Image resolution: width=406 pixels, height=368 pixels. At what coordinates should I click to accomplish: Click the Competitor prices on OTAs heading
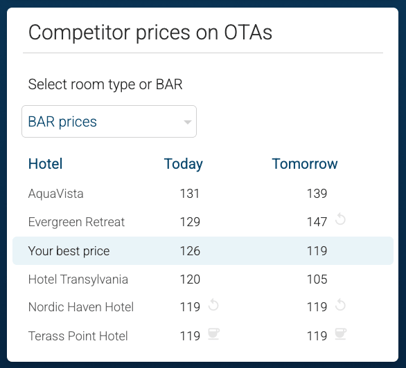150,32
